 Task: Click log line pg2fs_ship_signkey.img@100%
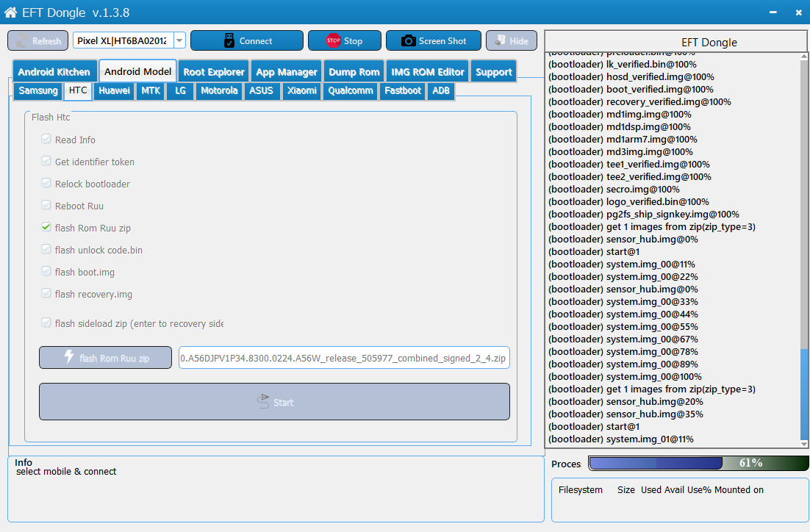tap(644, 215)
